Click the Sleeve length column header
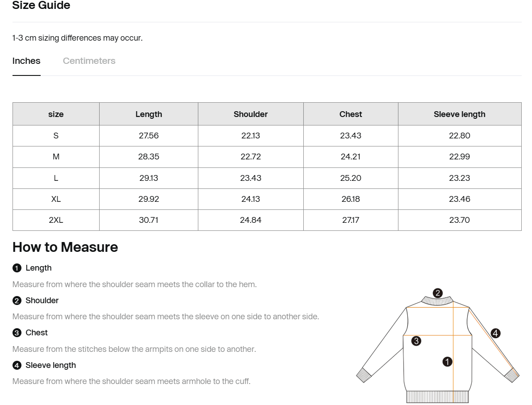532x405 pixels. 459,114
